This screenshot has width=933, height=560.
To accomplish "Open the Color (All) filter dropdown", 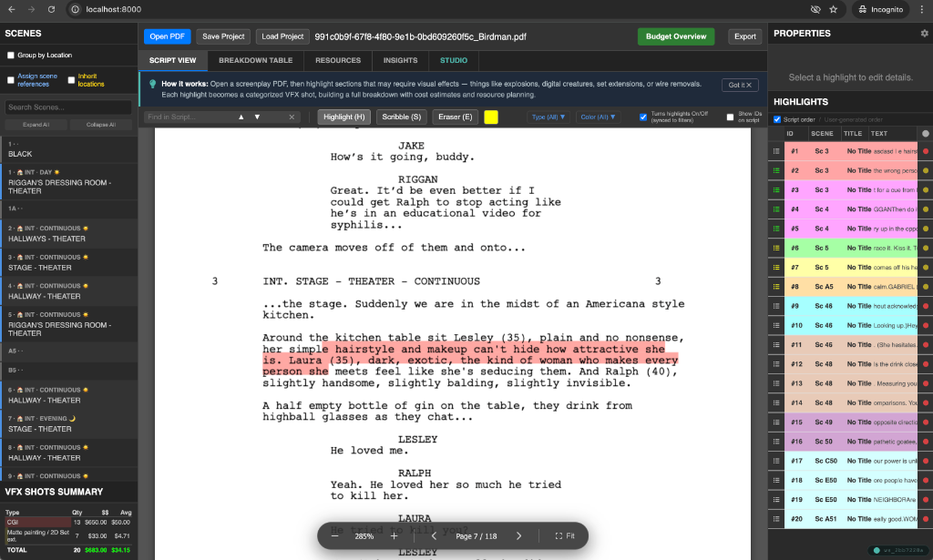I will pos(597,117).
